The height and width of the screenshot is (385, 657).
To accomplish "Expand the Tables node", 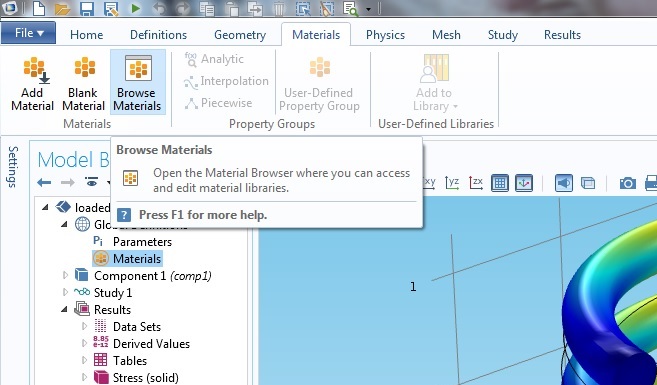I will tap(84, 360).
